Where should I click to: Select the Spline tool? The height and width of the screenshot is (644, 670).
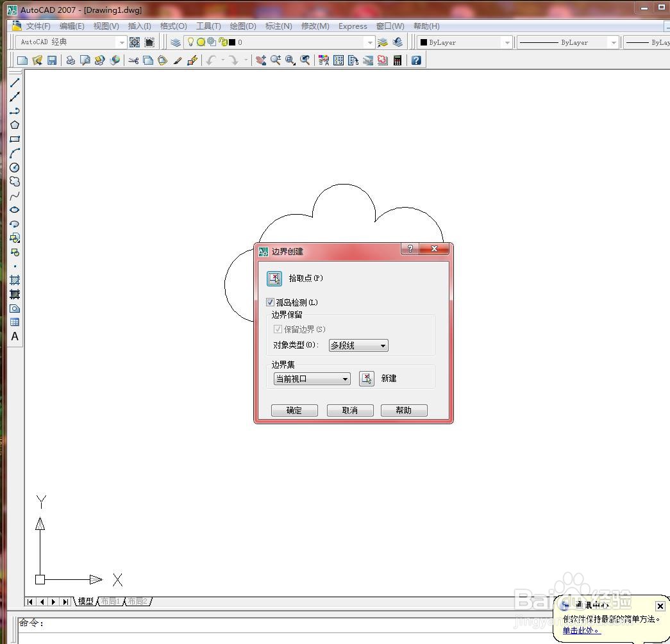point(15,196)
